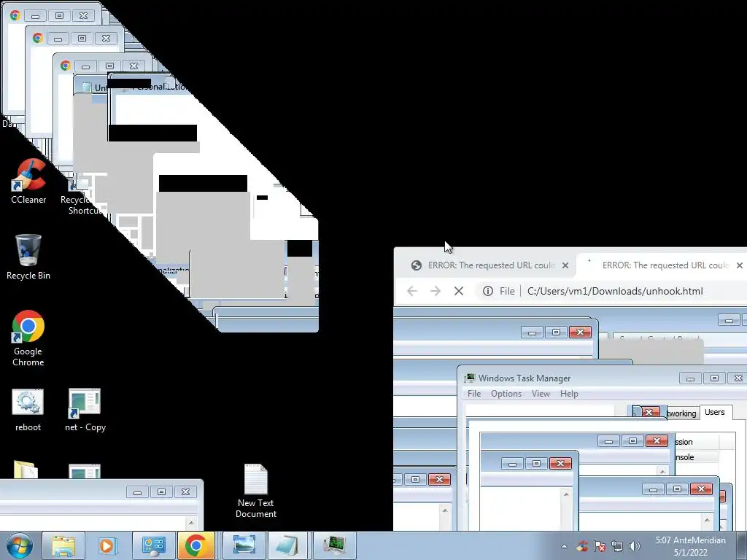Show hidden tray icons arrow
This screenshot has height=560, width=747.
click(x=564, y=546)
